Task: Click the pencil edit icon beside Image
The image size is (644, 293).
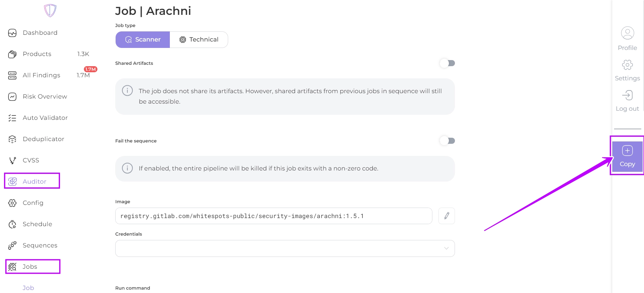Action: (447, 216)
